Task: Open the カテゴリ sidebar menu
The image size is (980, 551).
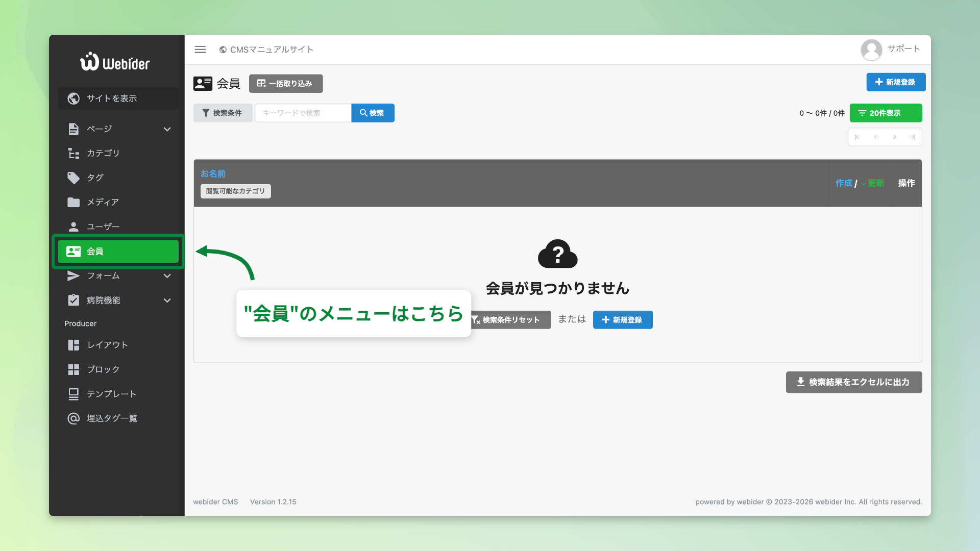Action: [103, 153]
